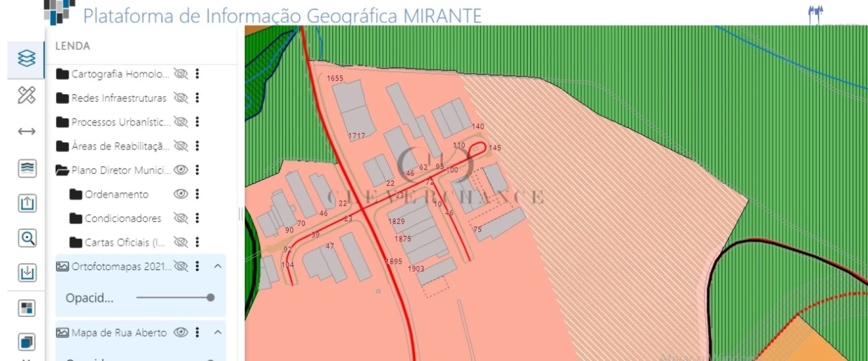Open options menu for Cartografia Homolo...
The image size is (868, 361).
[197, 74]
